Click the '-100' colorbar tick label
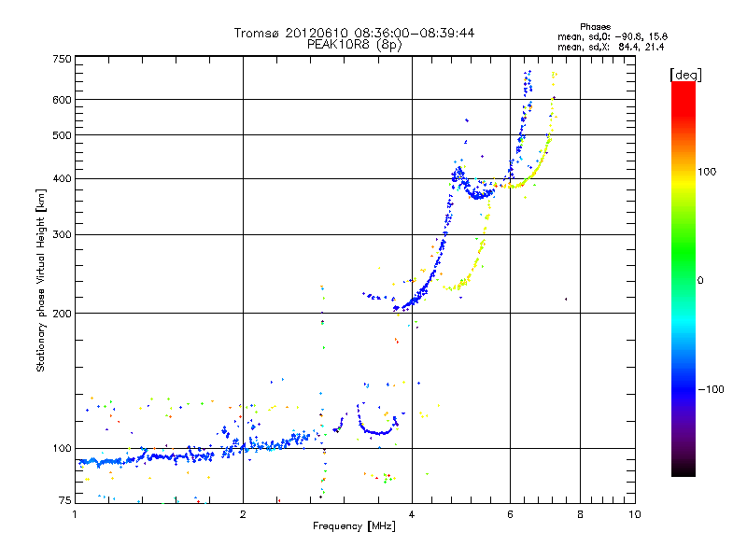The height and width of the screenshot is (560, 747). (x=711, y=389)
